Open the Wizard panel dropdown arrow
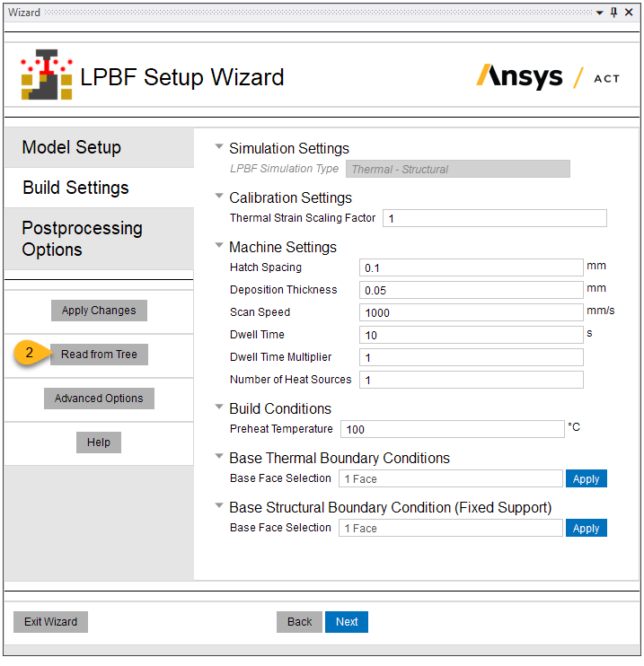 coord(599,13)
